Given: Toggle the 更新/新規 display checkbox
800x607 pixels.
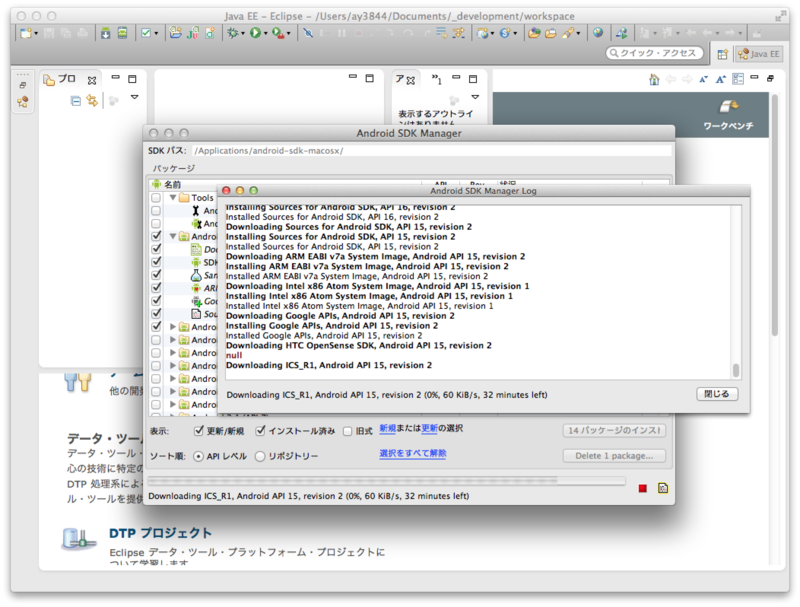Looking at the screenshot, I should [199, 431].
